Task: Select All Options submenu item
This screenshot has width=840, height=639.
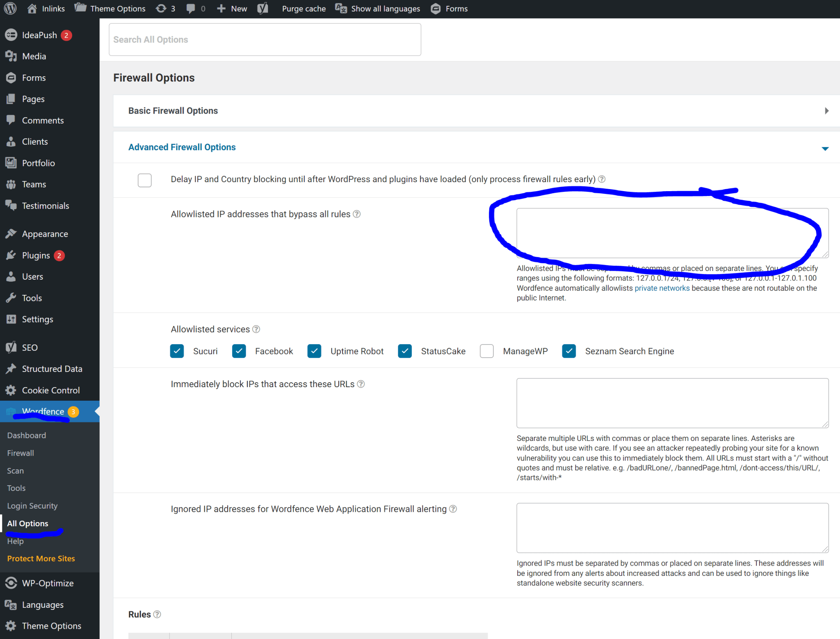Action: (x=27, y=523)
